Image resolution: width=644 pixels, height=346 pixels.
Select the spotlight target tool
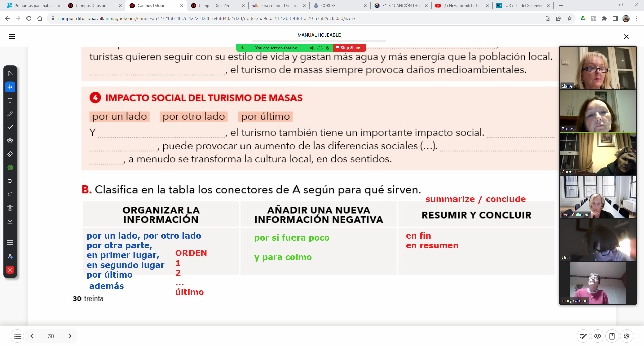tap(10, 140)
